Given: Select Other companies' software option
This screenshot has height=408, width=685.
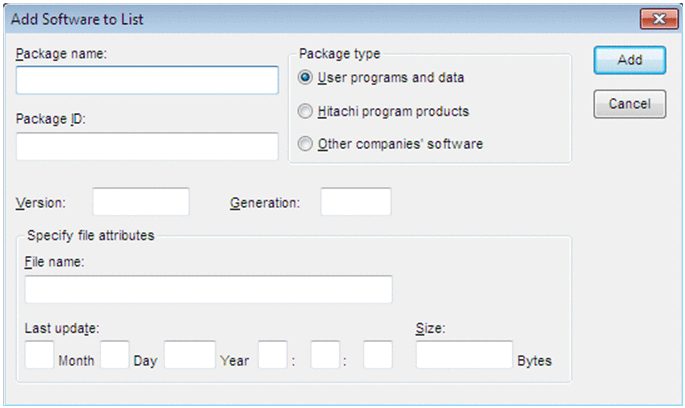Looking at the screenshot, I should click(x=306, y=144).
